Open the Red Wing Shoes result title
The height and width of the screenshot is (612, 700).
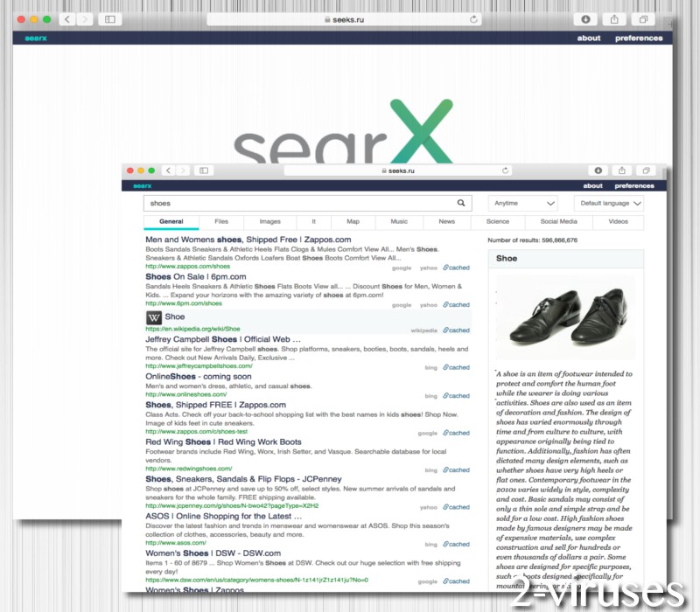[223, 442]
